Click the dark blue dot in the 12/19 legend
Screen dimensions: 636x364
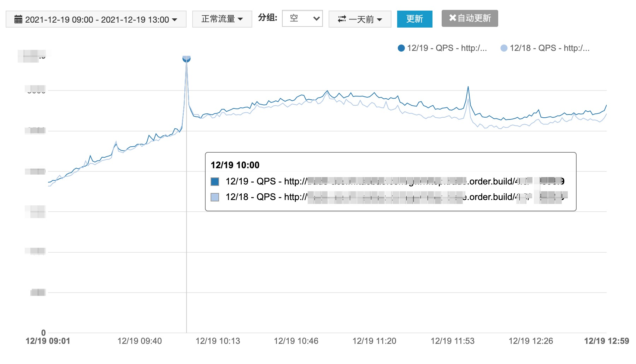[401, 48]
